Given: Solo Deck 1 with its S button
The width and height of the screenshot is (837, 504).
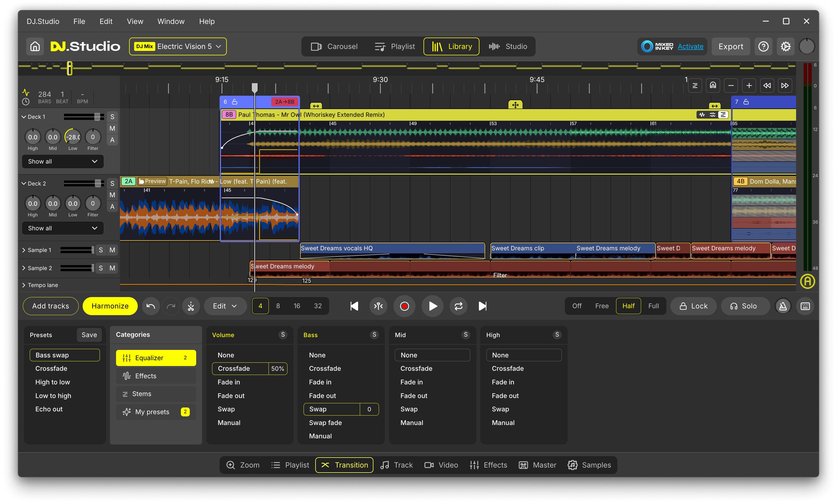Looking at the screenshot, I should click(112, 117).
